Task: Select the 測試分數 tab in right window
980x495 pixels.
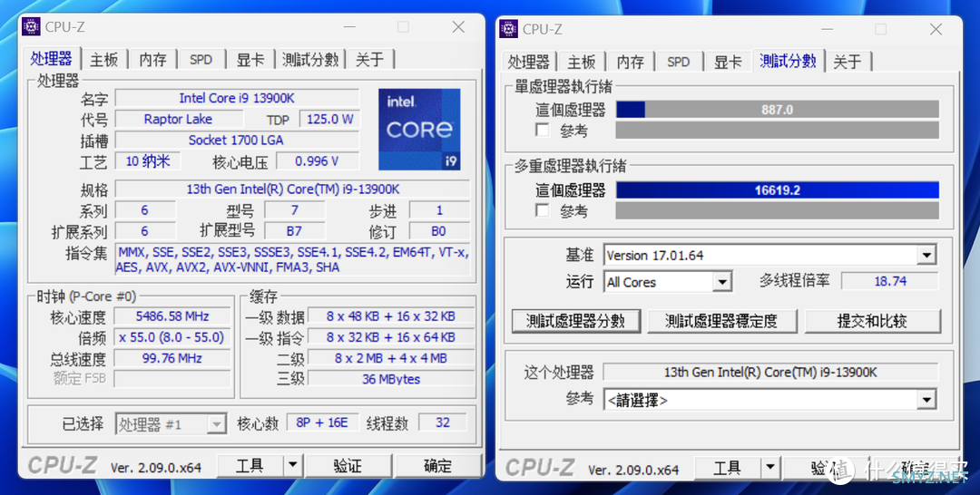Action: tap(789, 61)
